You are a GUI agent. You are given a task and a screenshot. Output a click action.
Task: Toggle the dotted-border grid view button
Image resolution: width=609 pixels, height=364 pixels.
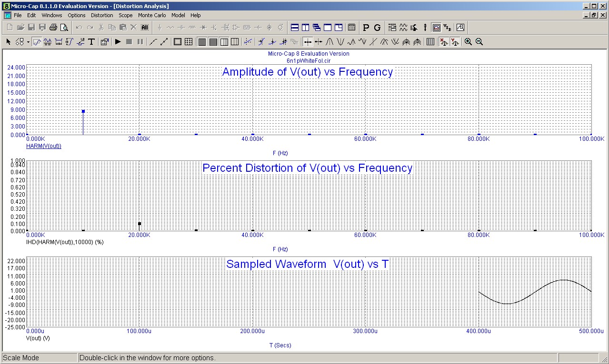(x=224, y=42)
